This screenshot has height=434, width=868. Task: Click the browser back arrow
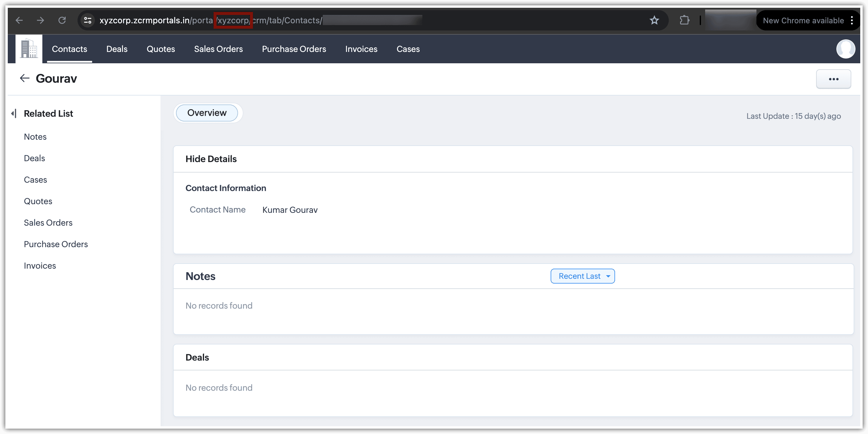click(x=19, y=20)
